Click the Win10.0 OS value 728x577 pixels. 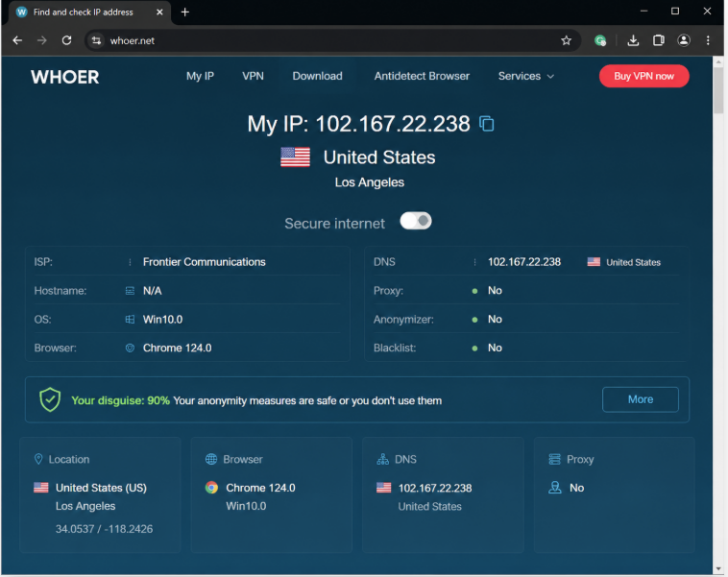163,320
